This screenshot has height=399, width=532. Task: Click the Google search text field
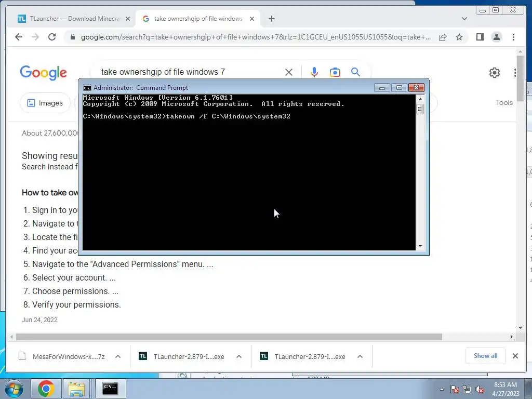tap(190, 72)
